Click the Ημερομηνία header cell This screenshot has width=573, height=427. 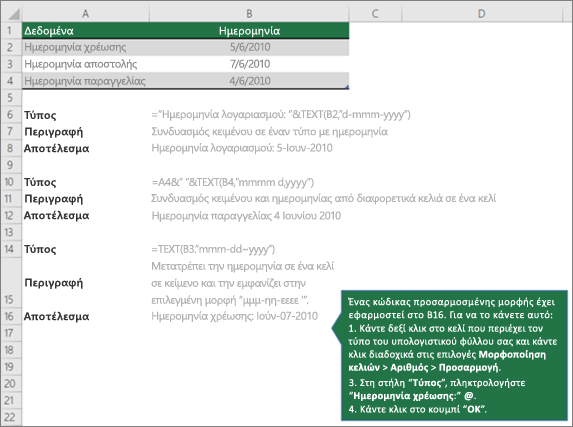[x=249, y=31]
